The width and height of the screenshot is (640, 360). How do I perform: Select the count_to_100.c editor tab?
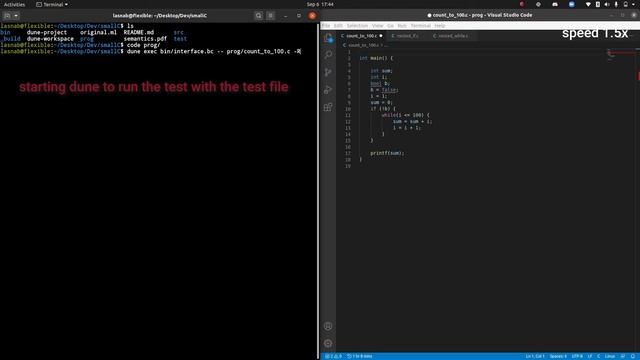362,36
